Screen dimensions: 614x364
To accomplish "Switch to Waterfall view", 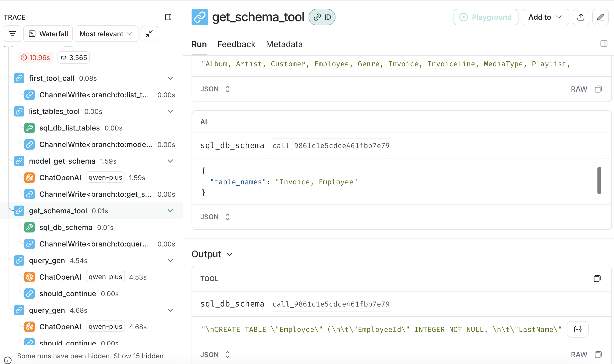I will click(x=48, y=34).
